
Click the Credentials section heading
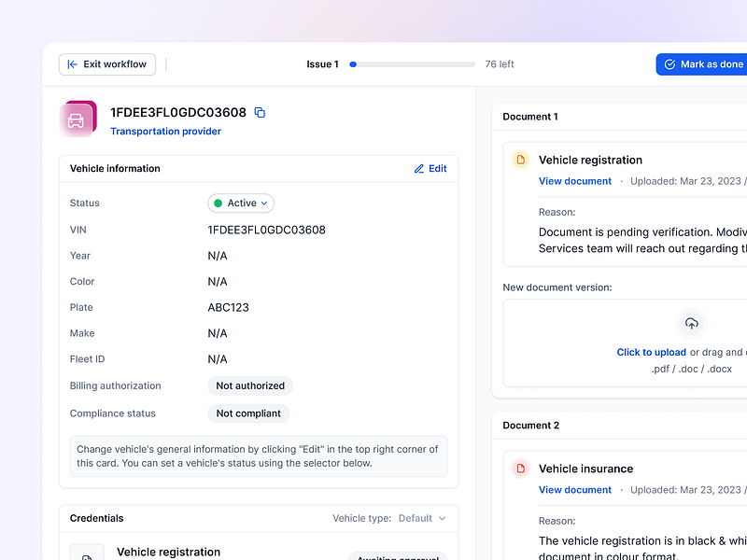coord(97,518)
